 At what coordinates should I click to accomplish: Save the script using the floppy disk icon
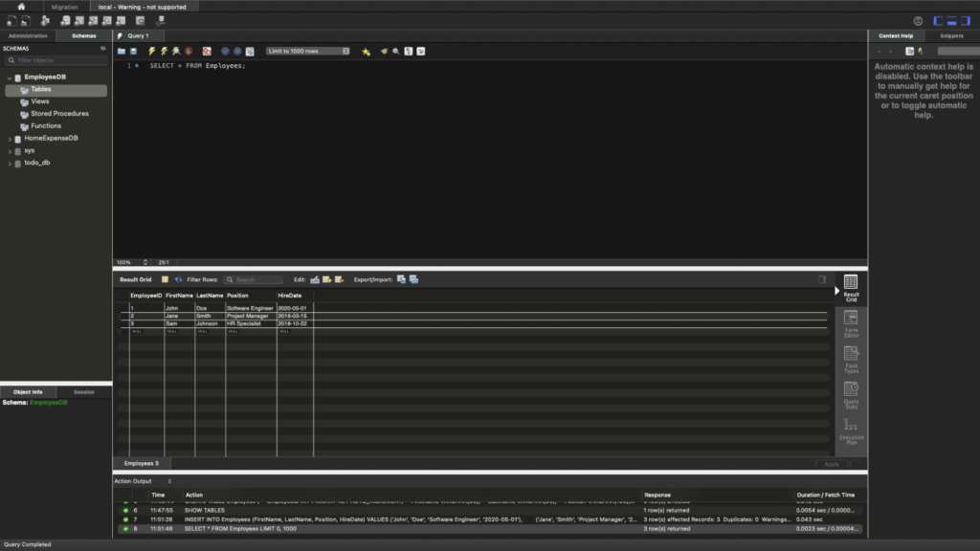[x=133, y=51]
